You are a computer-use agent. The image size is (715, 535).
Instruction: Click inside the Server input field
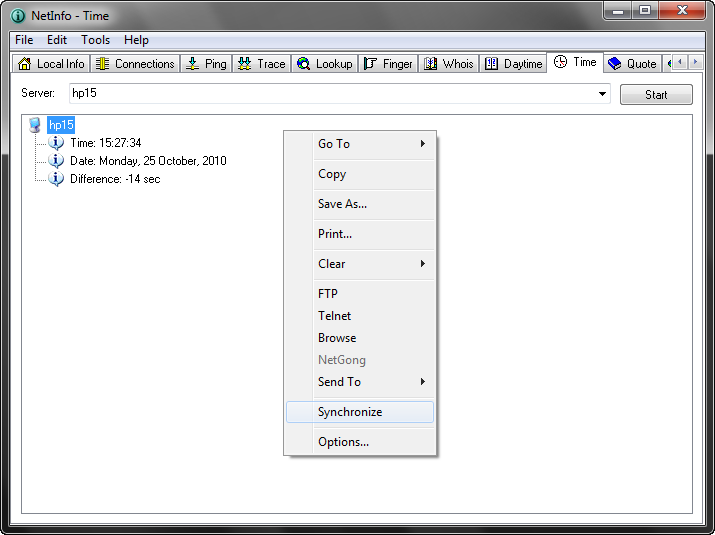[x=330, y=94]
